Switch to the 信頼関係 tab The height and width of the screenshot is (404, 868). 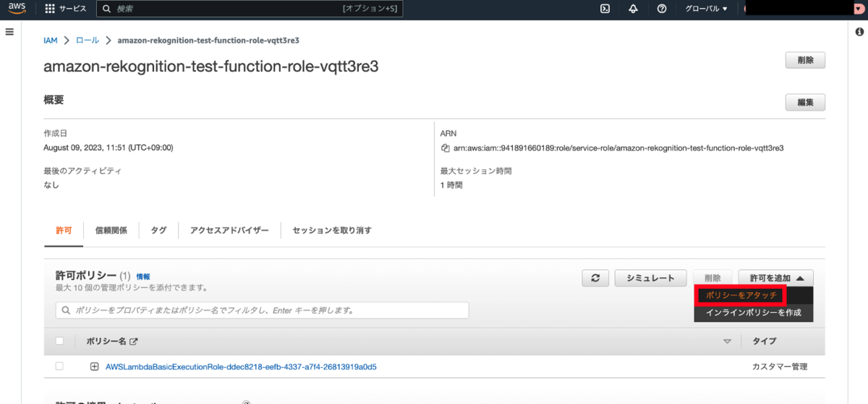[x=111, y=230]
